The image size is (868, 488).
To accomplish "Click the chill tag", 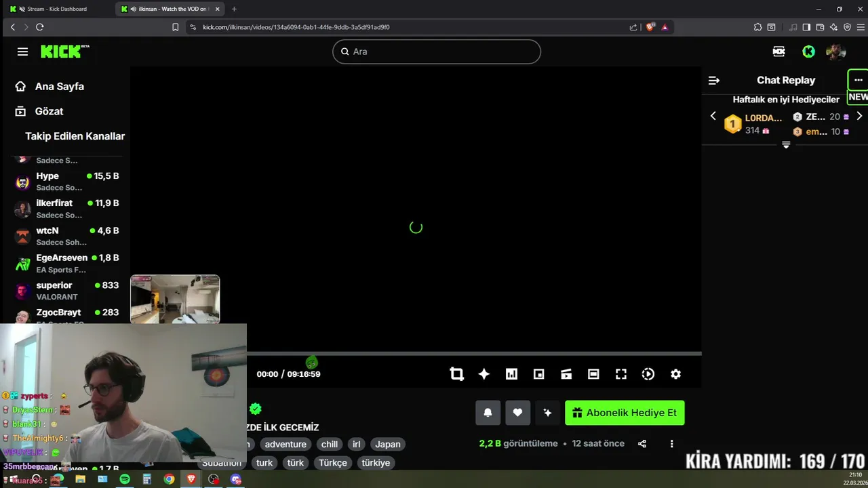I will (330, 445).
